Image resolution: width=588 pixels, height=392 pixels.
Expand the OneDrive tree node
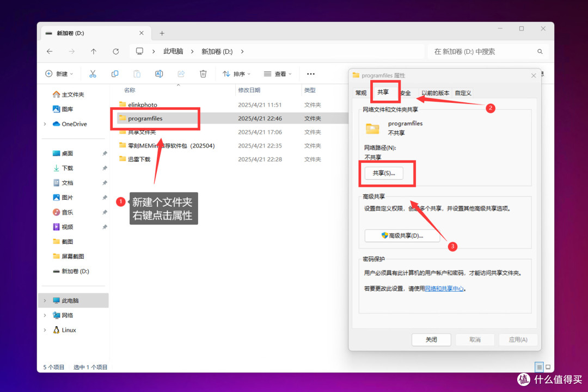pos(45,124)
